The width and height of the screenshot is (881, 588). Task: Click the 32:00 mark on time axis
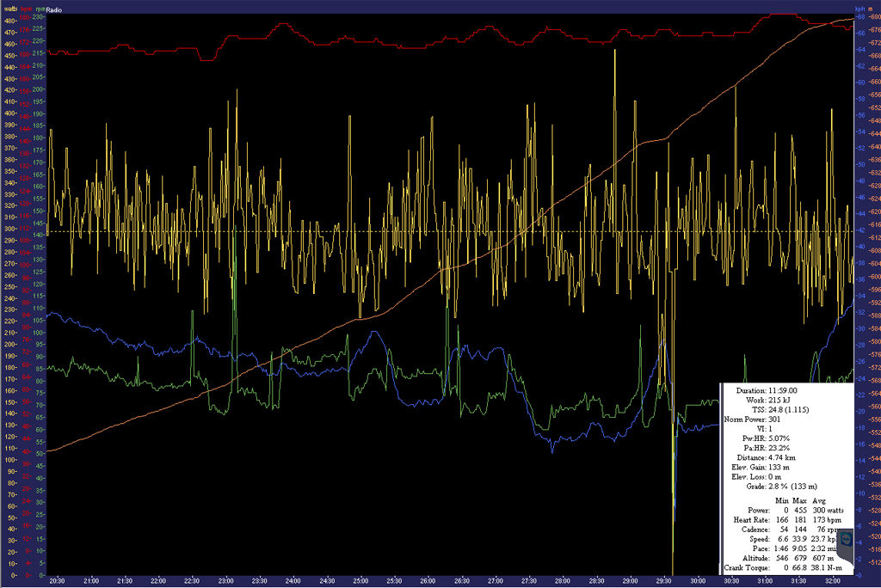(x=832, y=581)
